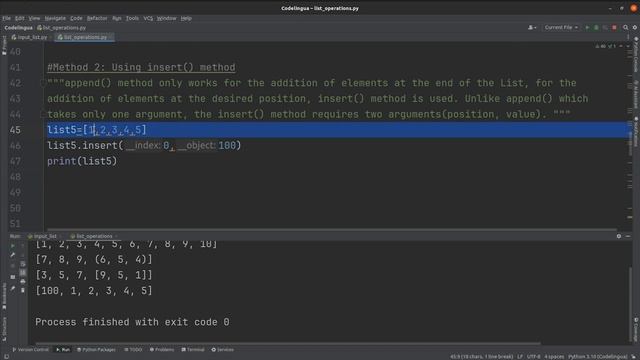Click the editor horizontal scrollbar
This screenshot has height=360, width=640.
332,230
